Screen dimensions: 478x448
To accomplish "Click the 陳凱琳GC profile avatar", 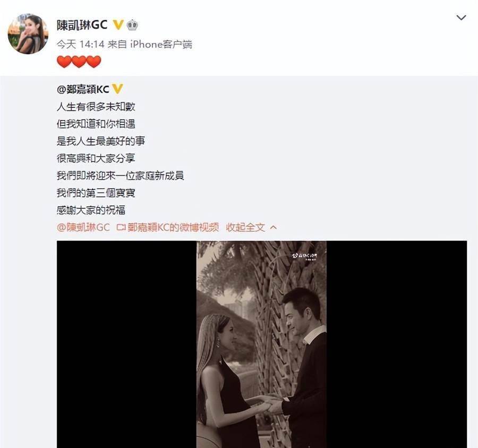I will [28, 34].
